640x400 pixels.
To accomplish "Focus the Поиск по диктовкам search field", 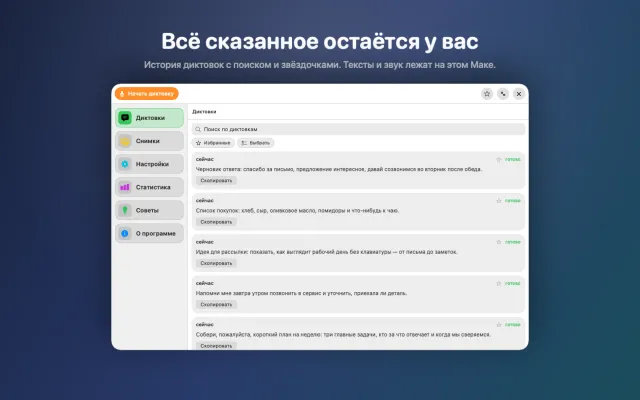I will (358, 129).
